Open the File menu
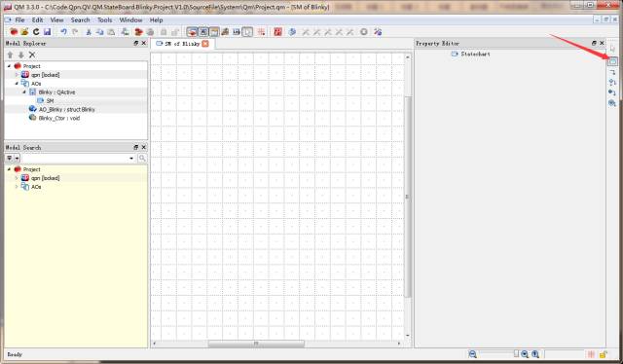 coord(19,19)
